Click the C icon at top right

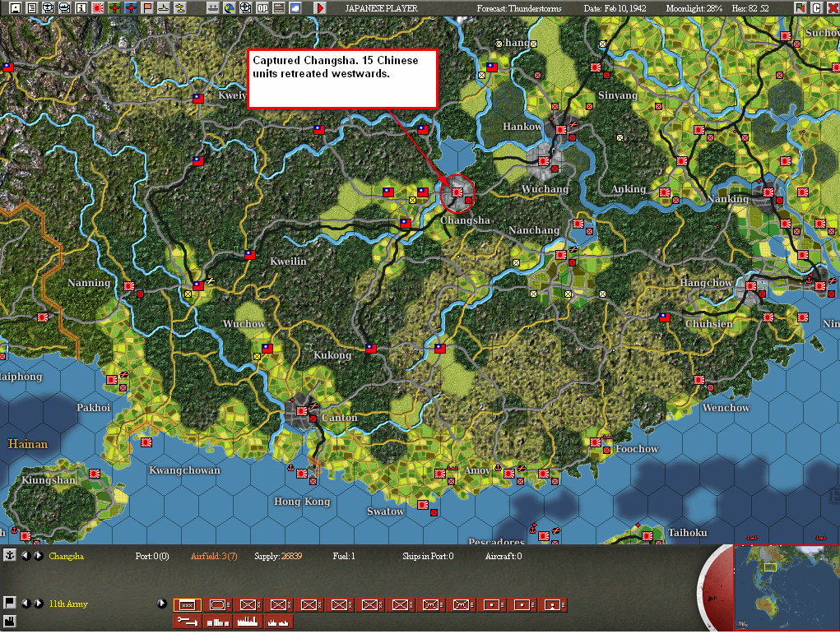(x=816, y=8)
